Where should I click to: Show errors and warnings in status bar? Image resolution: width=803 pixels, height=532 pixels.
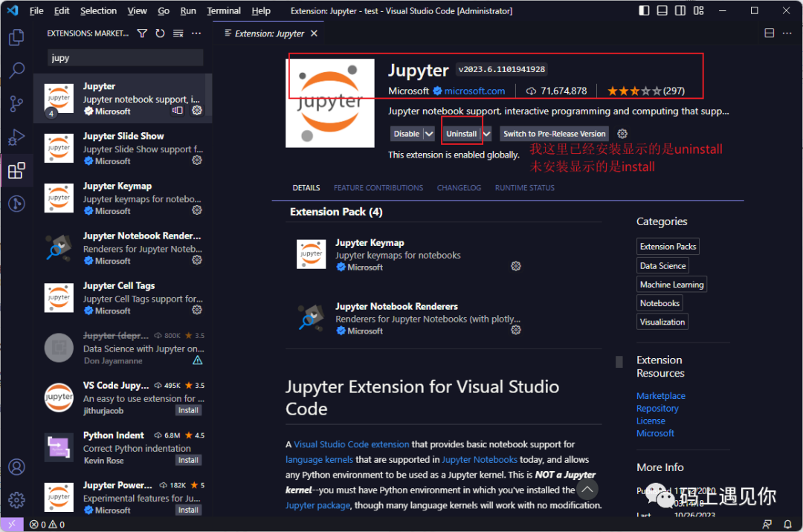pos(47,525)
